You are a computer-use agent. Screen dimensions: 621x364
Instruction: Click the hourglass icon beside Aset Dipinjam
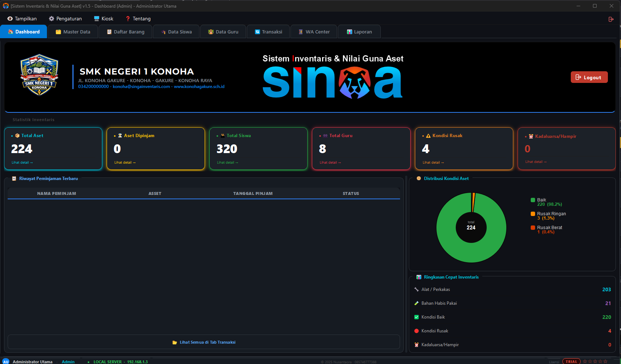click(x=120, y=136)
